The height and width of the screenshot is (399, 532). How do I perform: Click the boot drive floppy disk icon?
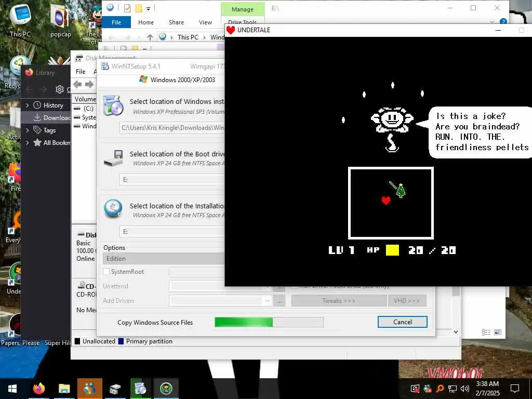point(113,158)
